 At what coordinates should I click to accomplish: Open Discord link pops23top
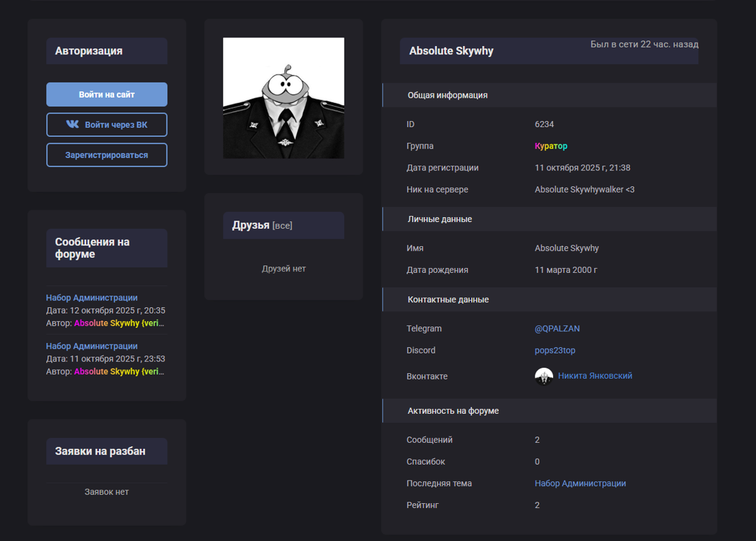click(x=554, y=351)
